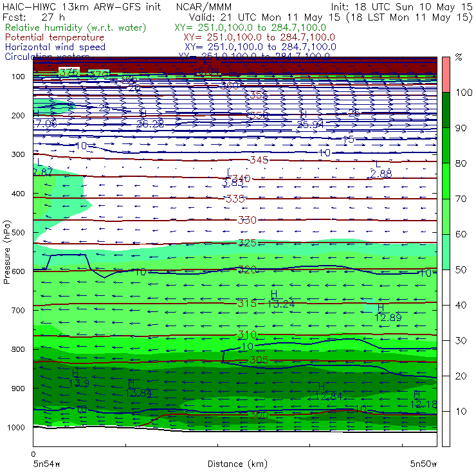476x476 pixels.
Task: Select the 70–80% bright green colorbar segment
Action: pos(446,181)
